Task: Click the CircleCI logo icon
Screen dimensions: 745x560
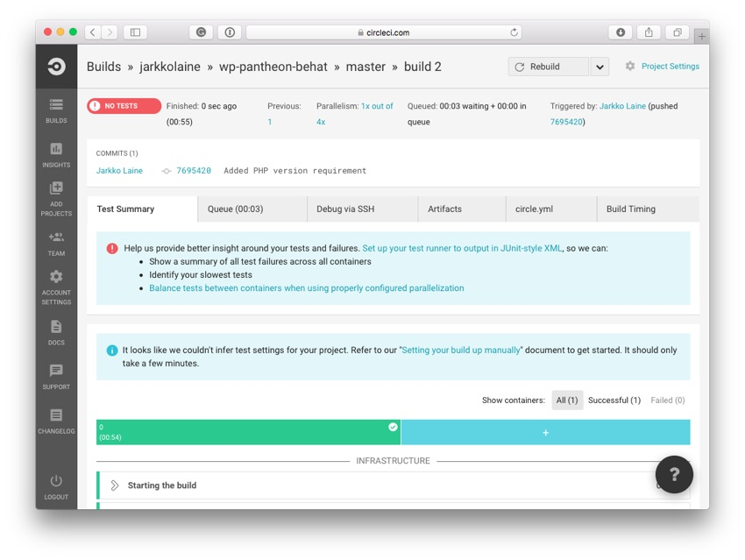Action: 56,66
